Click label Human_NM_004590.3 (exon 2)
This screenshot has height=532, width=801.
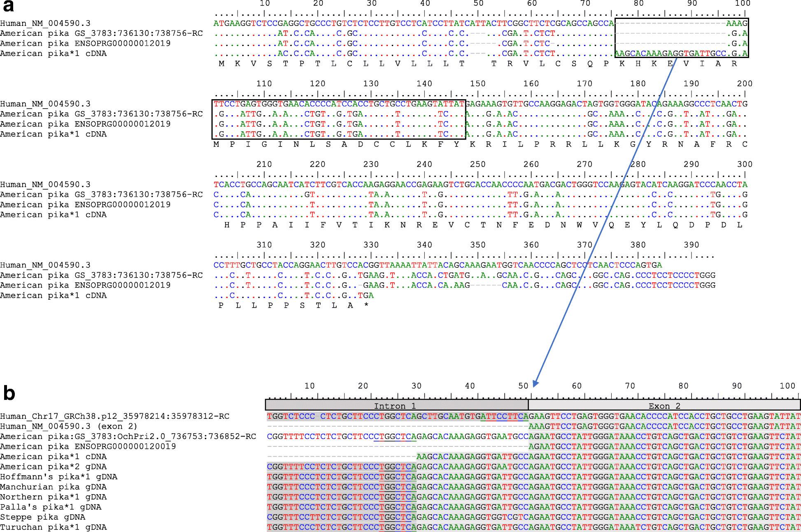click(69, 426)
